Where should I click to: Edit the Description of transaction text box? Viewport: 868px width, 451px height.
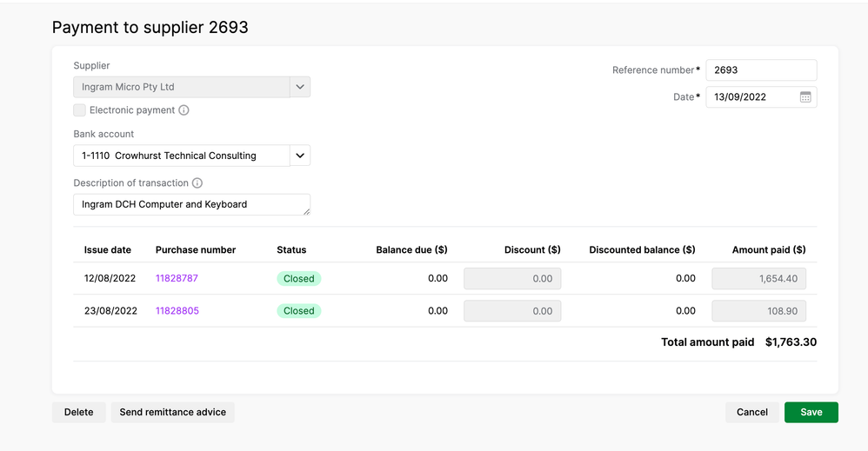[x=190, y=204]
